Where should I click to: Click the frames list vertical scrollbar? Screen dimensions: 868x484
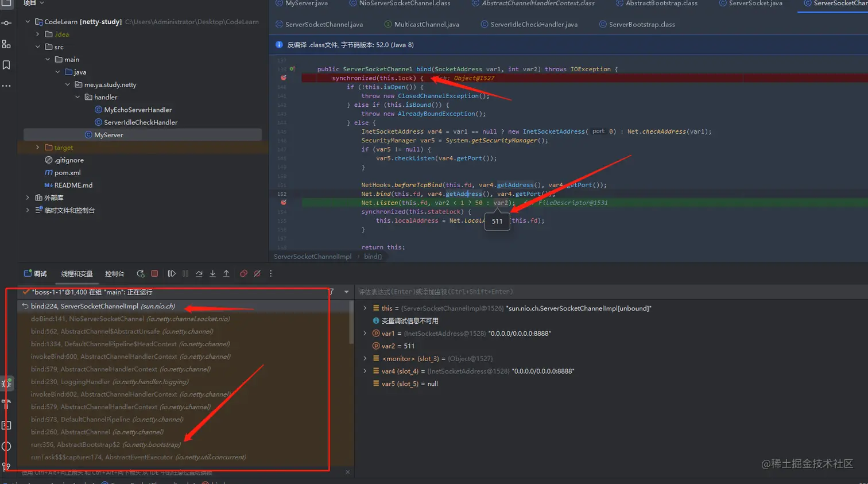coord(351,323)
